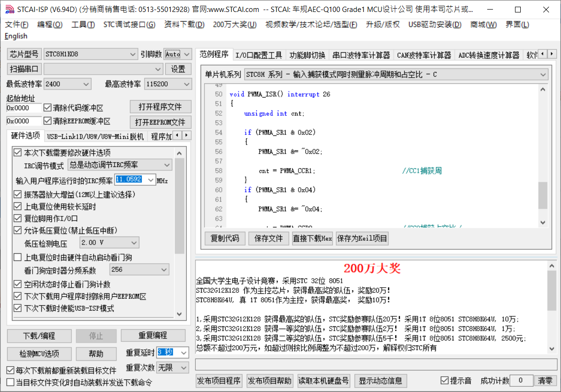The height and width of the screenshot is (392, 561).
Task: Open 重复延时 3 秒 dropdown
Action: [x=183, y=353]
